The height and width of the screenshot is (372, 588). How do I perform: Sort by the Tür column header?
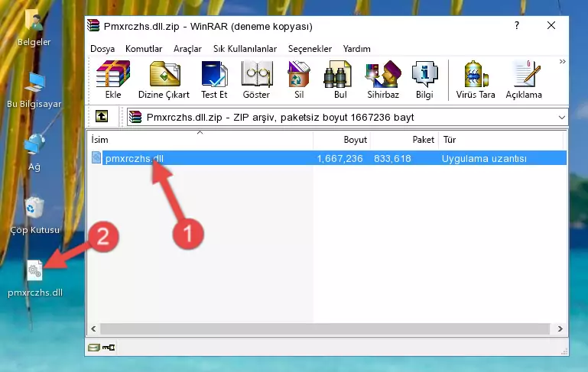pyautogui.click(x=501, y=139)
